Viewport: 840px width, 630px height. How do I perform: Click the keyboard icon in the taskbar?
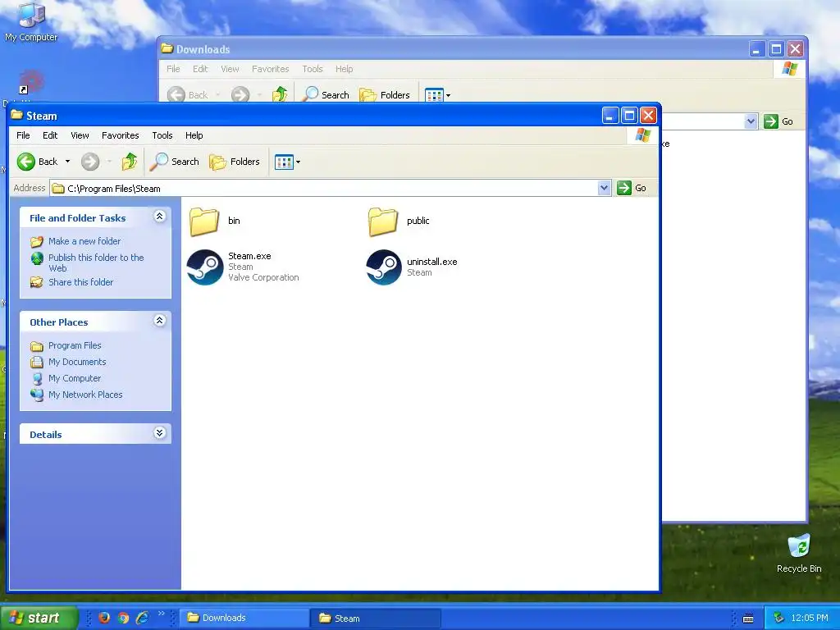coord(748,619)
